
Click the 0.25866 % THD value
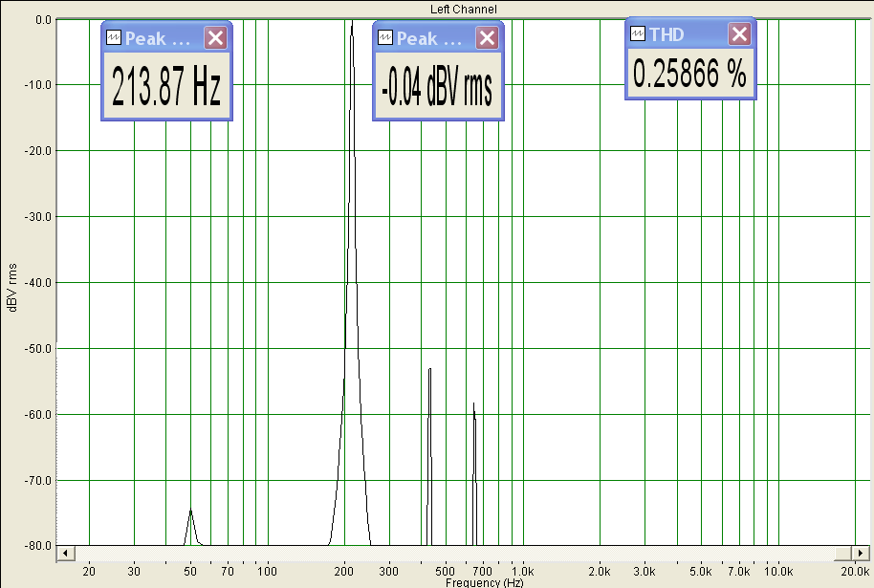tap(690, 73)
